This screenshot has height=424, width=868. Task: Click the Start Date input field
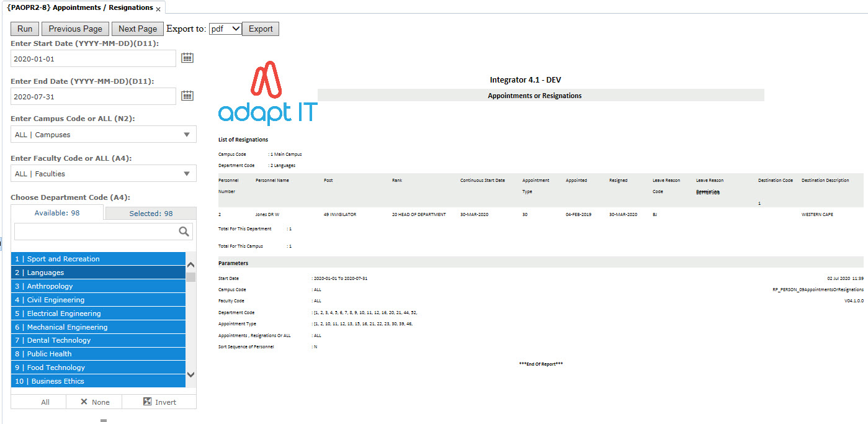93,58
